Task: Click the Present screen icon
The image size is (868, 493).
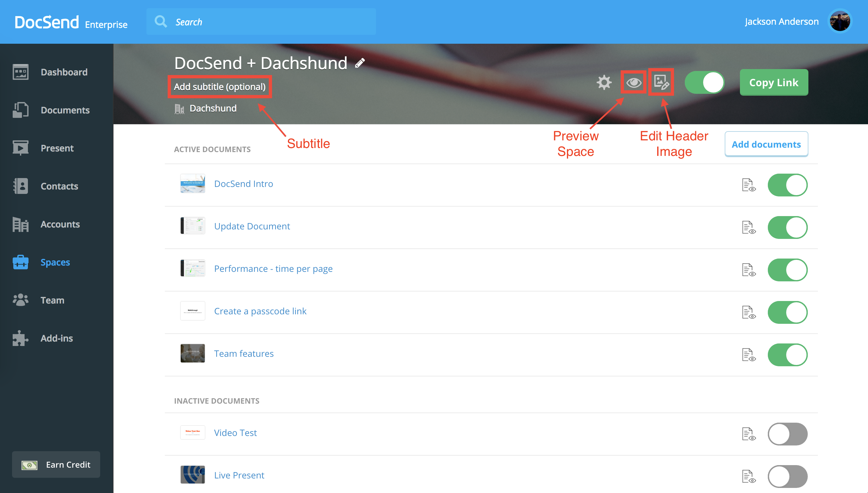Action: point(20,148)
